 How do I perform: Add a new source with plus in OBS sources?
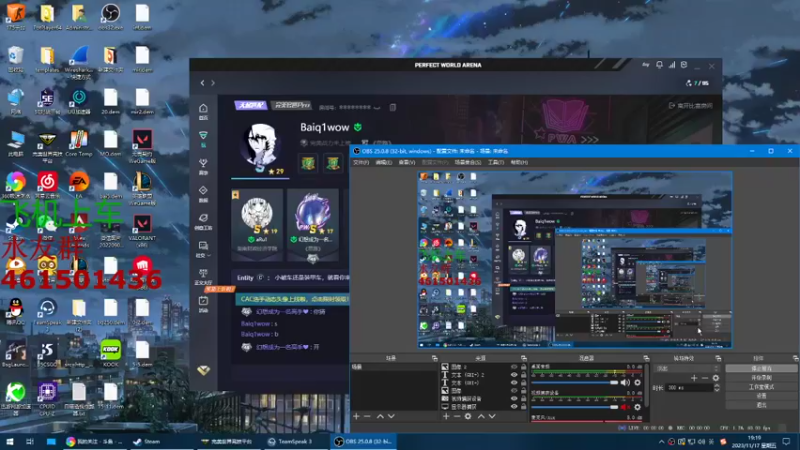446,416
